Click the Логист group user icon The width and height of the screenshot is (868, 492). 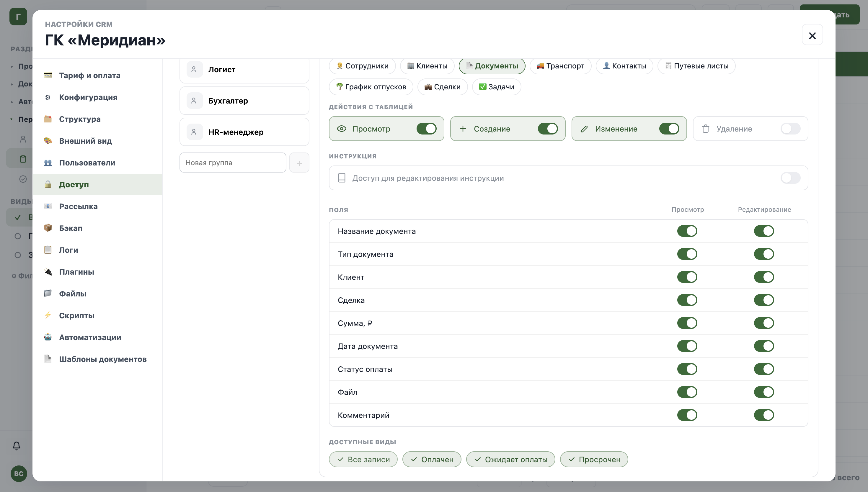click(x=194, y=69)
